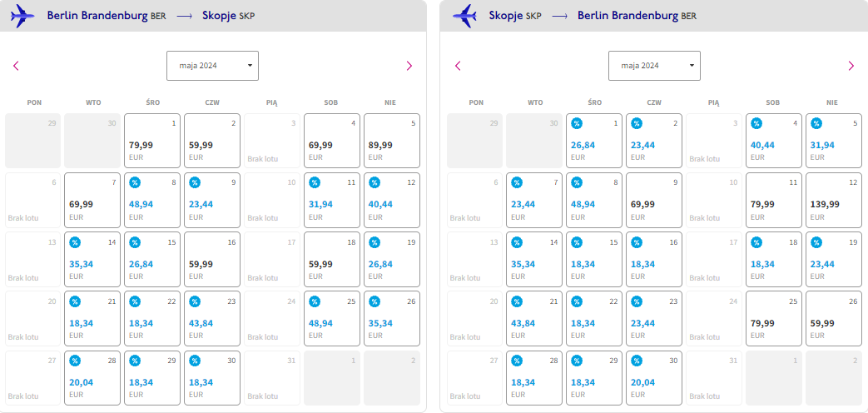Screen dimensions: 868x413
Task: Go to next month in Berlin–Skopje calendar
Action: [409, 66]
